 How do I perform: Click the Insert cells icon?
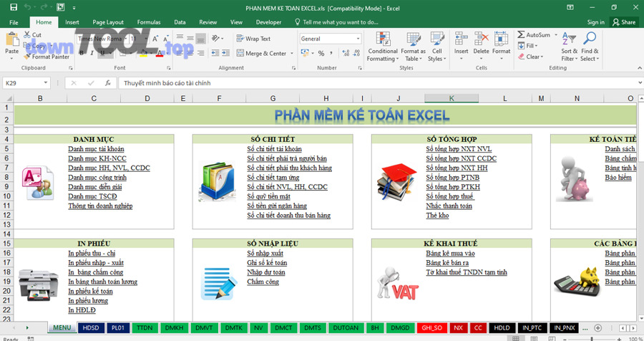coord(461,39)
